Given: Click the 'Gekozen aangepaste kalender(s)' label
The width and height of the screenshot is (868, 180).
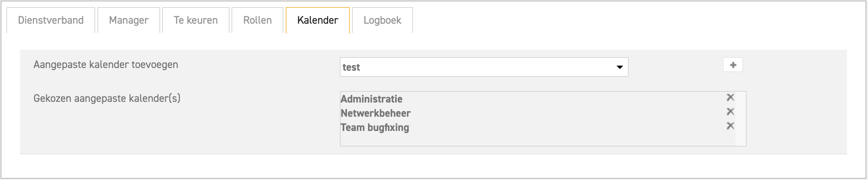Looking at the screenshot, I should (107, 98).
